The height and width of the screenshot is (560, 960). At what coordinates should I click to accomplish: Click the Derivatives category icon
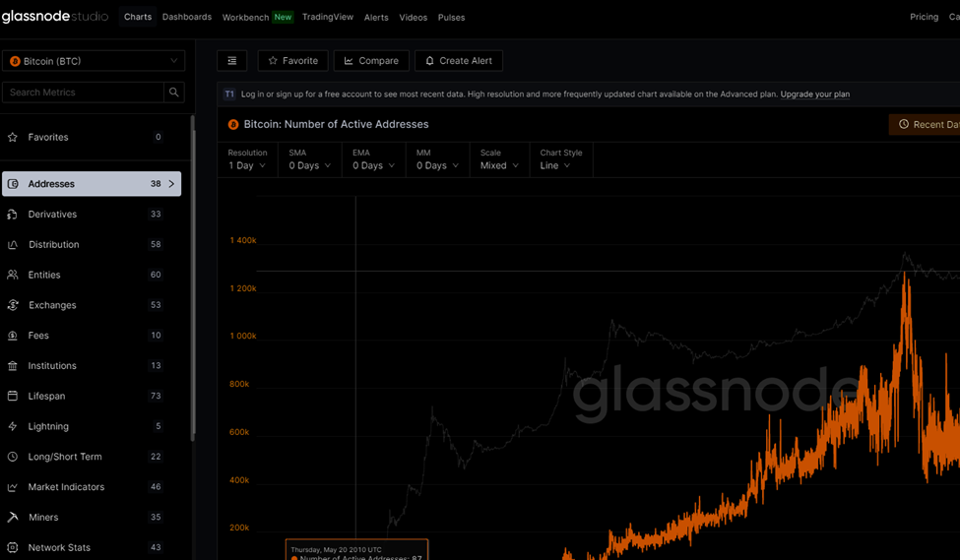12,215
